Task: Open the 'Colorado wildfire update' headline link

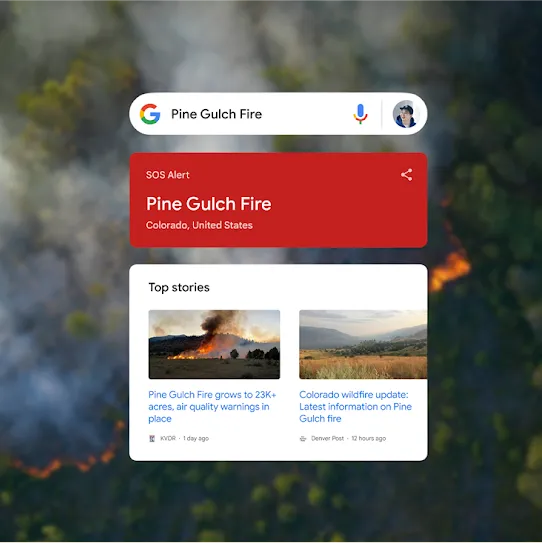Action: (355, 407)
